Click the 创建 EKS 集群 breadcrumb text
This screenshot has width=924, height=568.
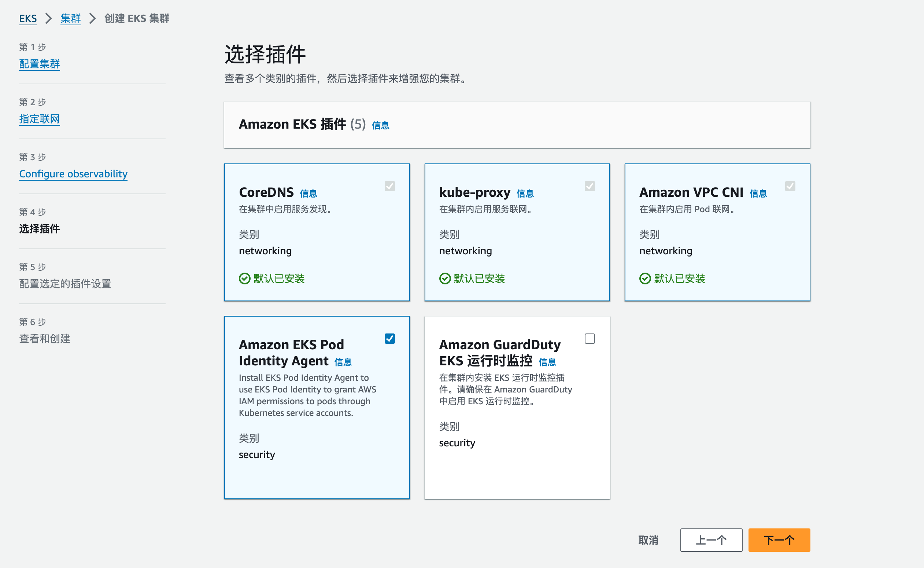[137, 18]
